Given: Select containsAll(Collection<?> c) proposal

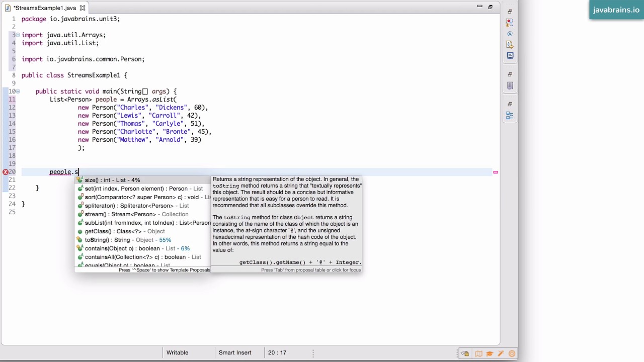Looking at the screenshot, I should (x=143, y=257).
